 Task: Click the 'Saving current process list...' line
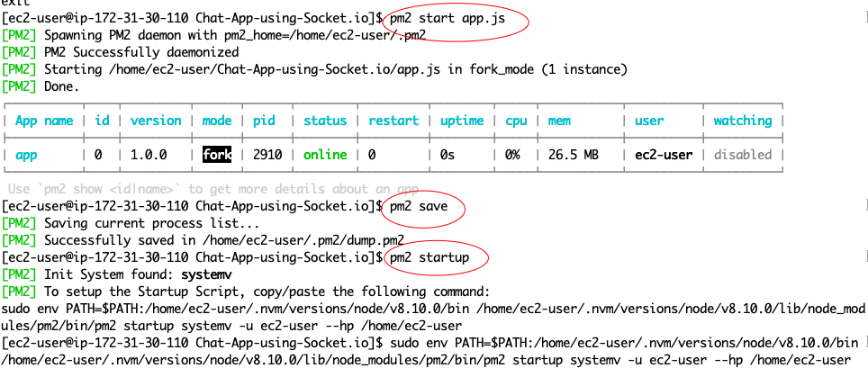pos(130,223)
